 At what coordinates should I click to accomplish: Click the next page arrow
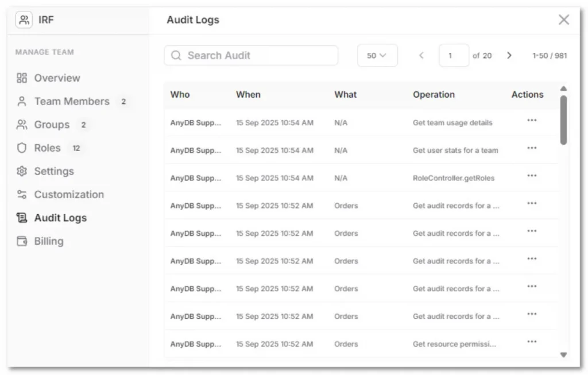point(509,55)
